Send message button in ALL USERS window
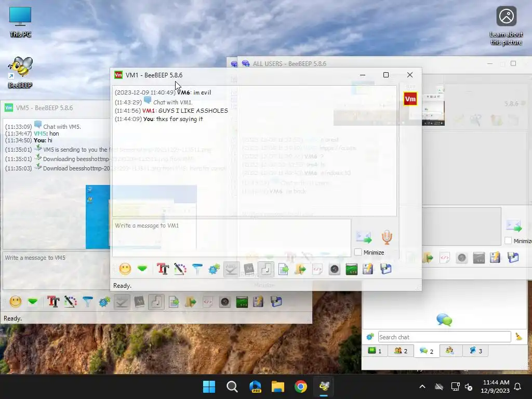 coord(514,225)
